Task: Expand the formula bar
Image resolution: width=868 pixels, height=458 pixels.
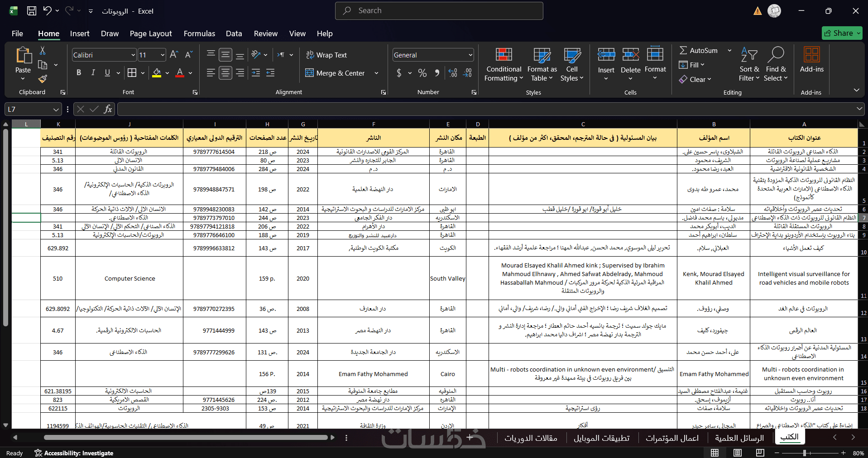Action: pyautogui.click(x=859, y=109)
